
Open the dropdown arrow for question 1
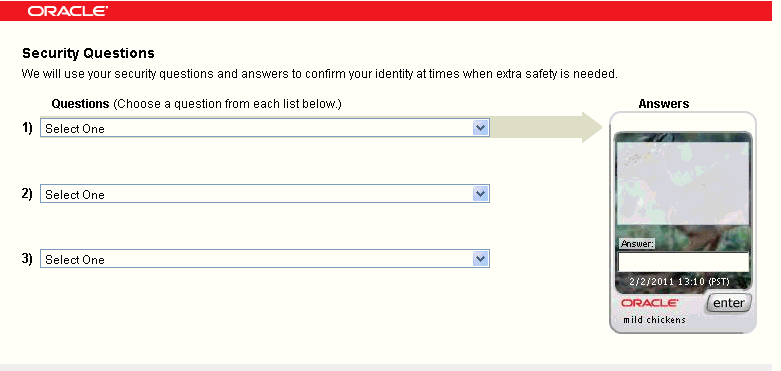click(x=480, y=128)
